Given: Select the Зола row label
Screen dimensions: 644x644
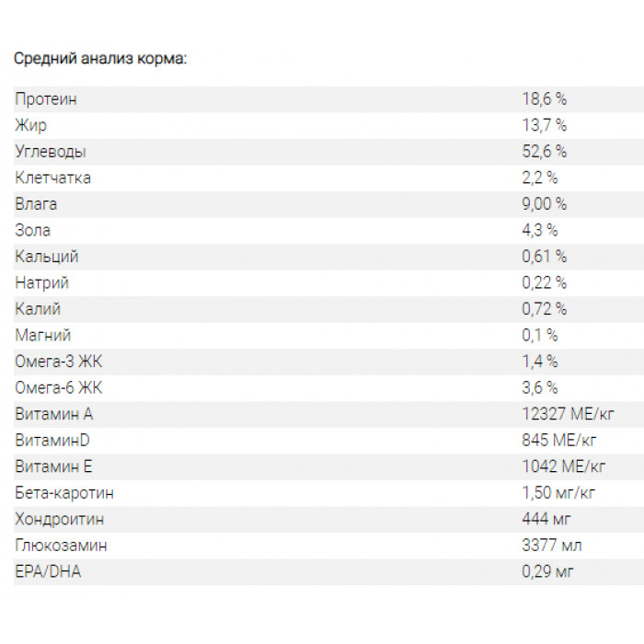Looking at the screenshot, I should pos(33,230).
